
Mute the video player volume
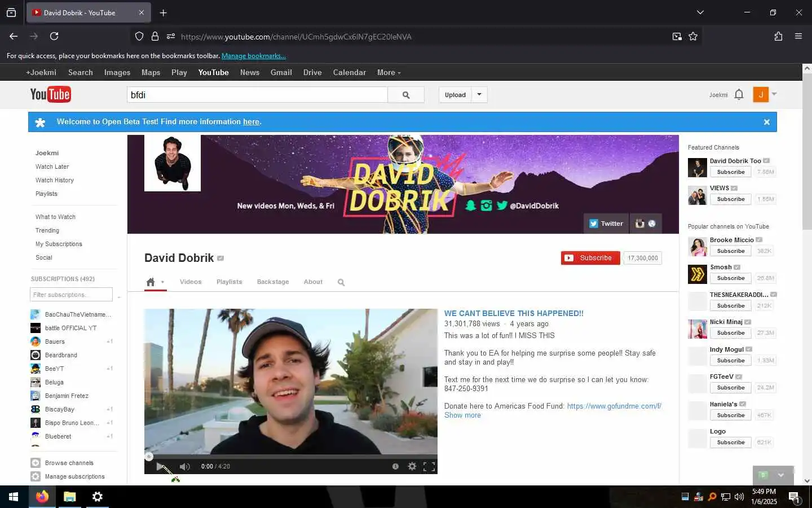tap(184, 467)
